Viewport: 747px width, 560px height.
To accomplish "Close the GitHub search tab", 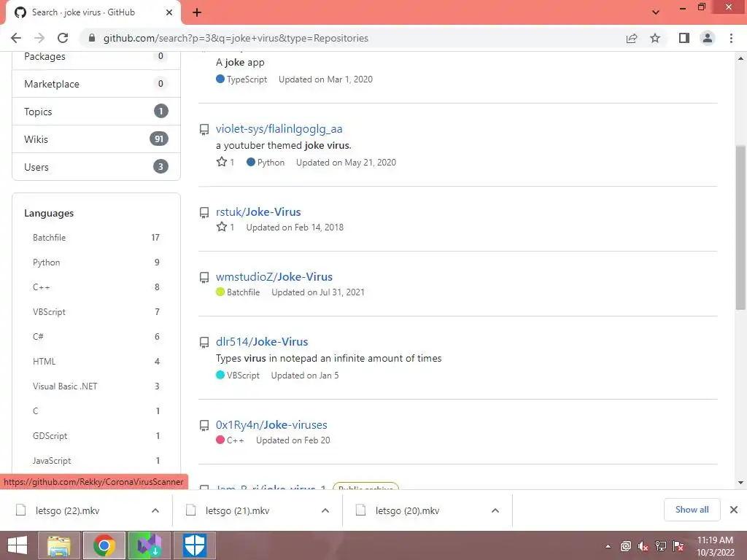I will [x=169, y=12].
